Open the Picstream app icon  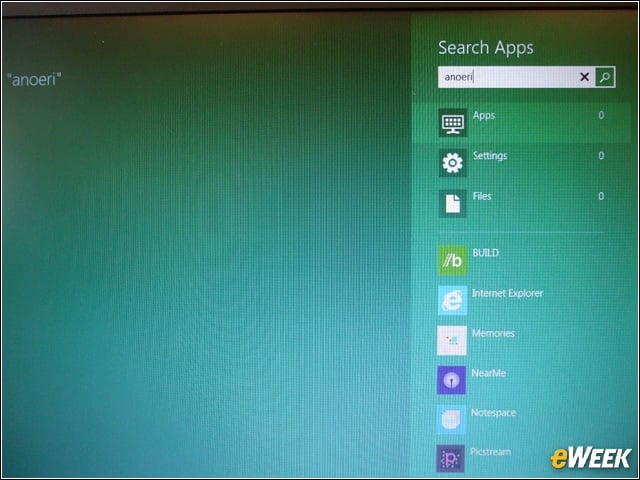pyautogui.click(x=451, y=459)
